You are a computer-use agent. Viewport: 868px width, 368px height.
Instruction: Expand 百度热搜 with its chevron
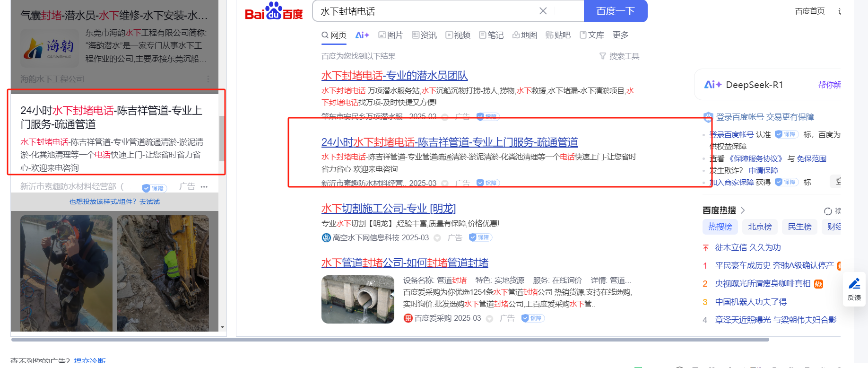point(743,210)
